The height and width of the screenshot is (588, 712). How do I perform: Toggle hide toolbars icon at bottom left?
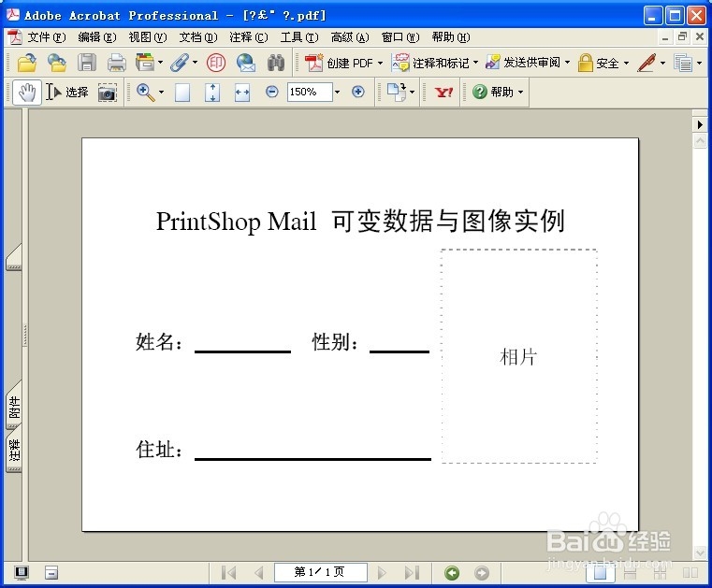tap(51, 573)
